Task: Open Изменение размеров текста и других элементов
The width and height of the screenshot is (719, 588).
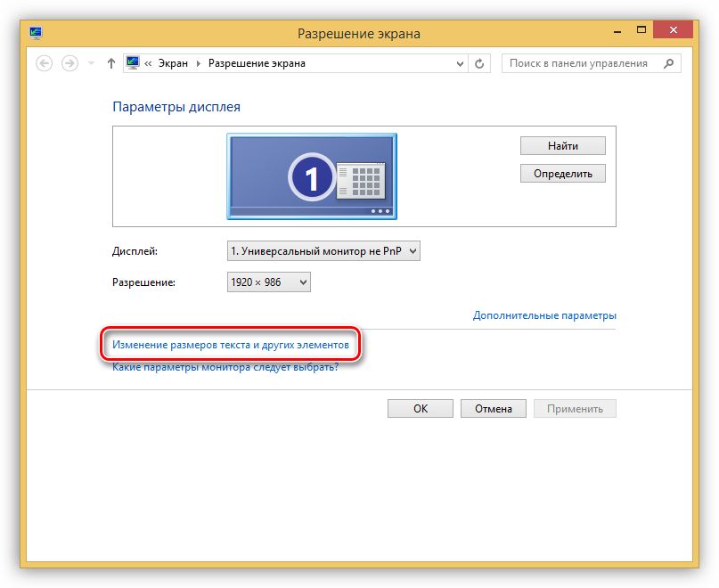Action: pos(231,343)
